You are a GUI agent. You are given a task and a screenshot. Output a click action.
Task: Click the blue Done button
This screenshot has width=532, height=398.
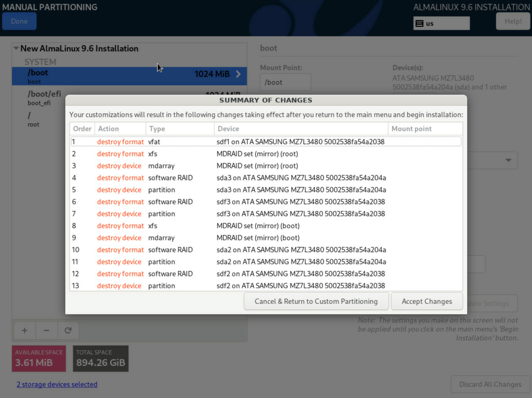[x=19, y=21]
